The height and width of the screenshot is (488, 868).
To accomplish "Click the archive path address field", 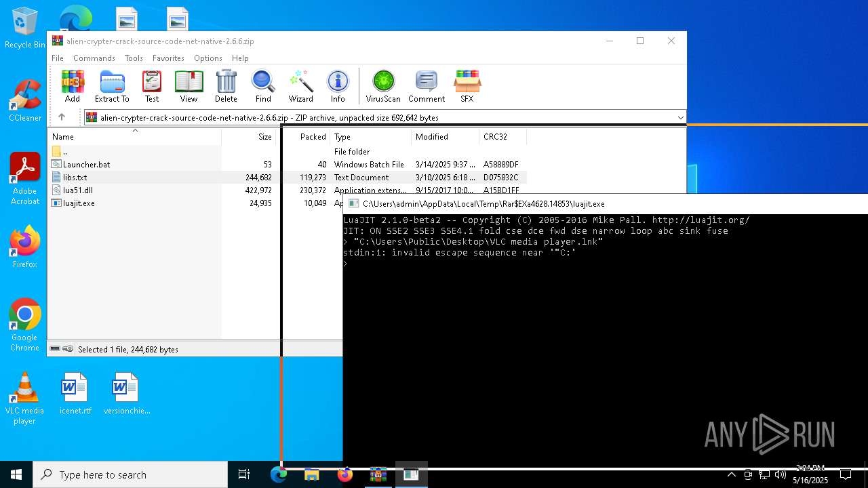I will pos(385,118).
